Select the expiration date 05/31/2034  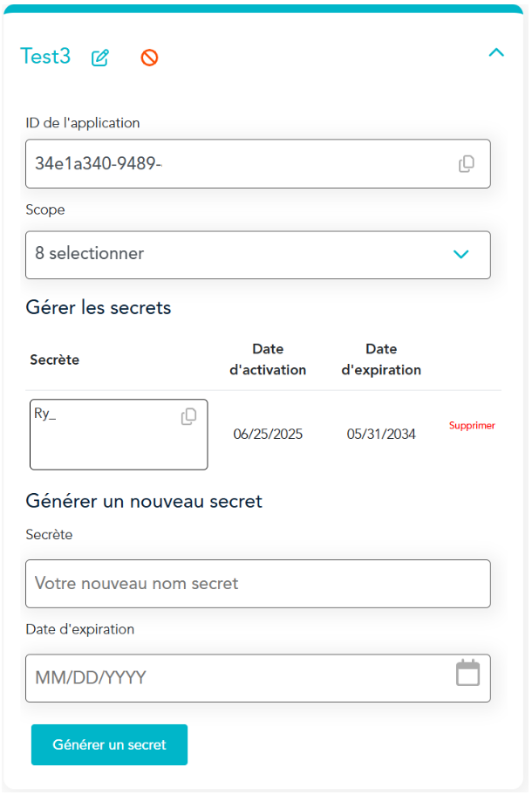[x=381, y=434]
